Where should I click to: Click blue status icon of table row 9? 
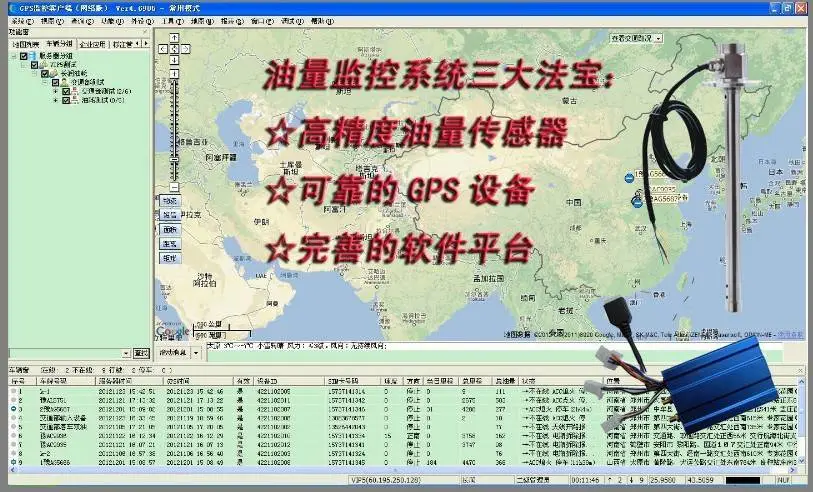point(13,462)
